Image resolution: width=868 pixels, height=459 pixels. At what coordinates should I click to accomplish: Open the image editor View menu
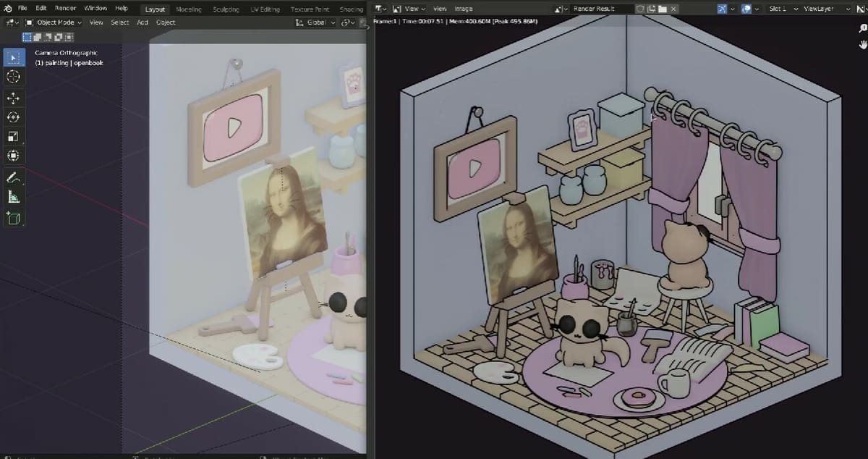click(440, 9)
